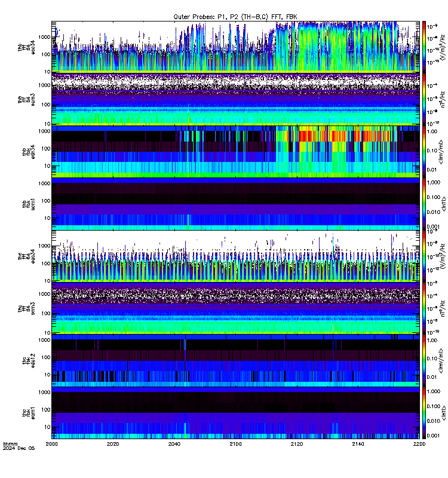Click the 'hhmm' axis unit label

10,444
